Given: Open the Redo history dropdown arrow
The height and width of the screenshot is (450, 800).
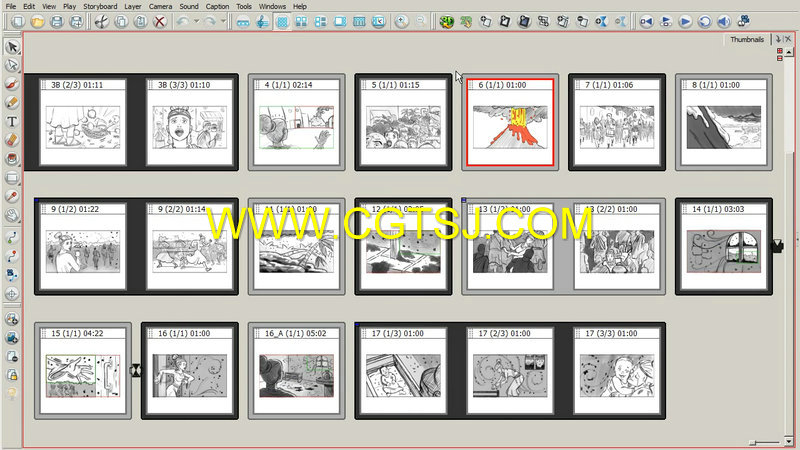Looking at the screenshot, I should click(223, 21).
